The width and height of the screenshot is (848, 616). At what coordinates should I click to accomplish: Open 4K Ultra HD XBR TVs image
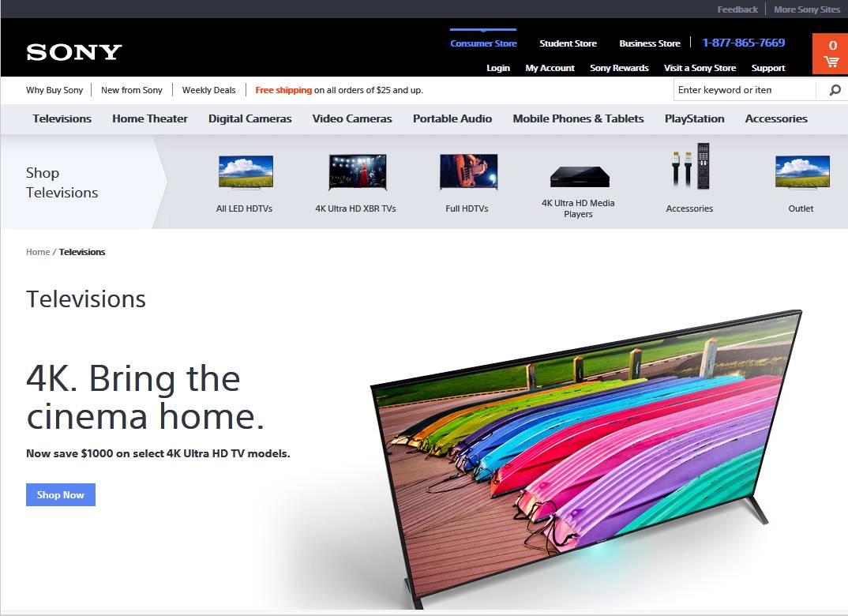358,172
